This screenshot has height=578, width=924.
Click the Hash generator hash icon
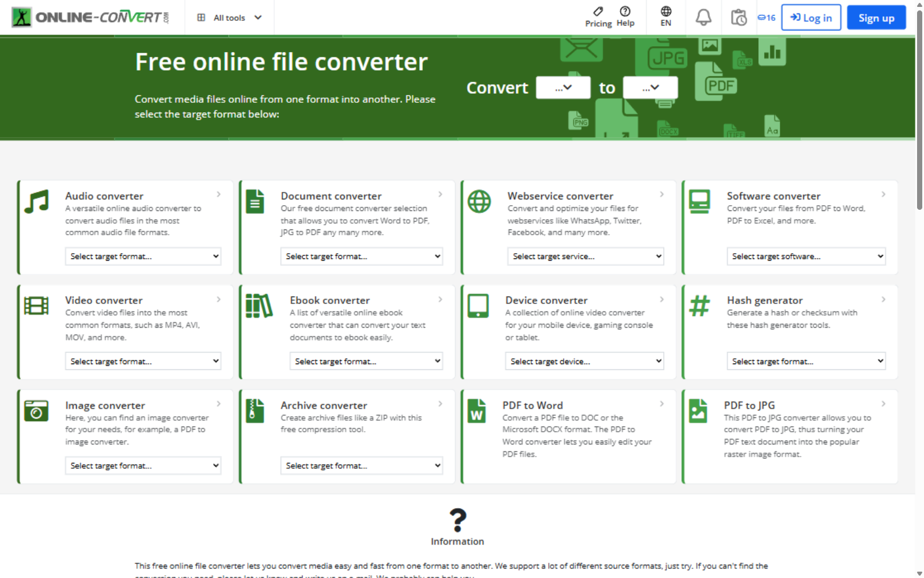coord(699,306)
